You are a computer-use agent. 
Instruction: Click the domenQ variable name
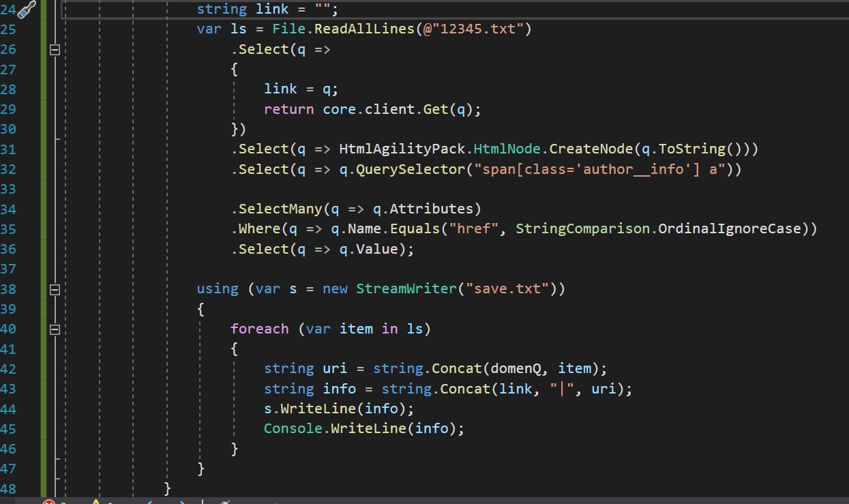(516, 368)
